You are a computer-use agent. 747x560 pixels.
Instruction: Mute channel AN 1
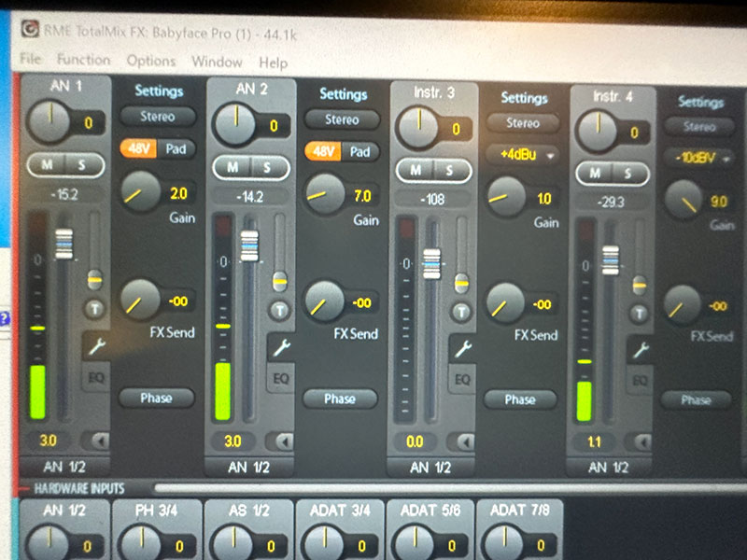48,165
